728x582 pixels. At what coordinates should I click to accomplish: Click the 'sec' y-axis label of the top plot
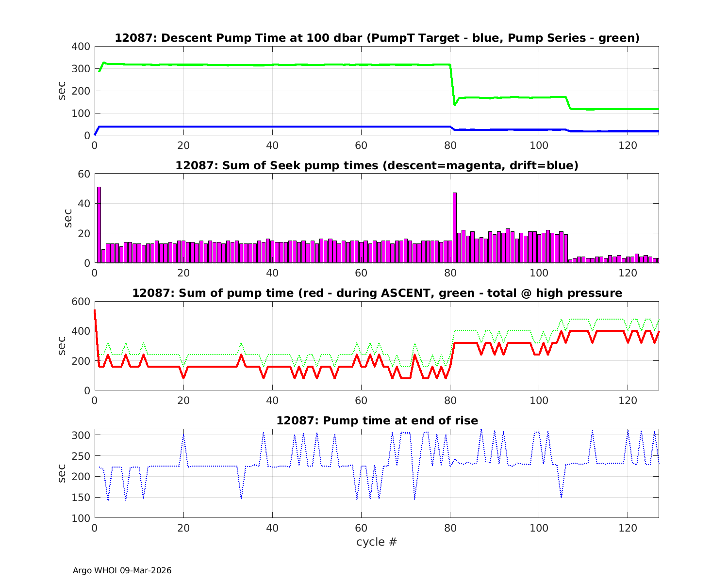62,91
